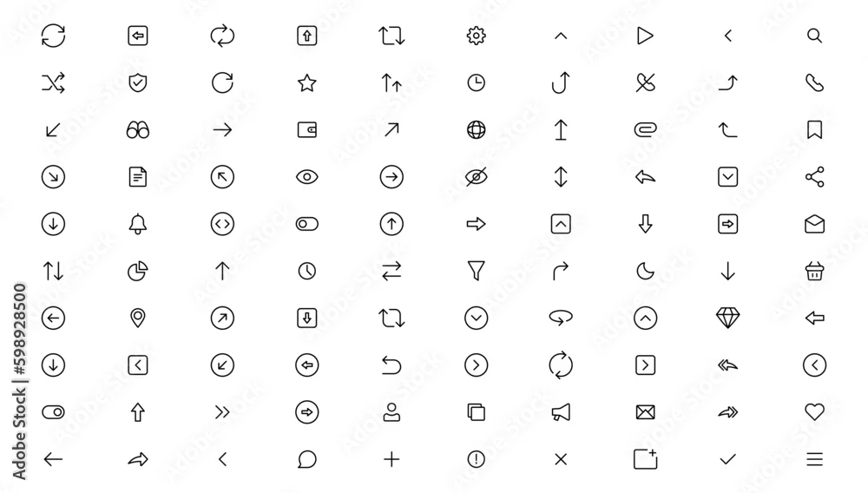This screenshot has width=868, height=493.
Task: Toggle the switch with knob on left
Action: tap(307, 224)
